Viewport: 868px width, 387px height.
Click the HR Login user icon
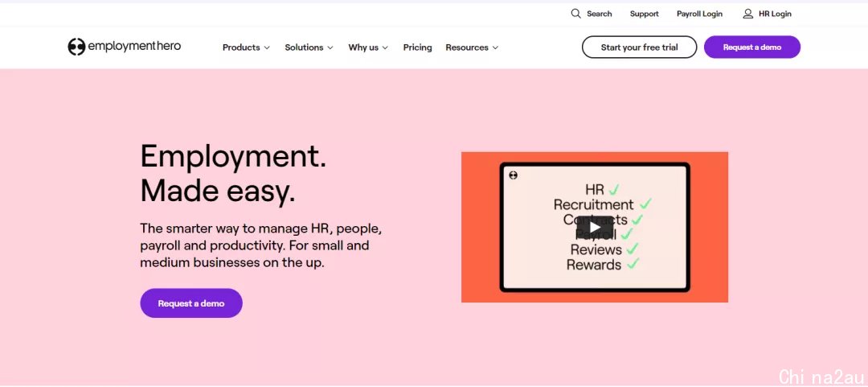coord(748,14)
